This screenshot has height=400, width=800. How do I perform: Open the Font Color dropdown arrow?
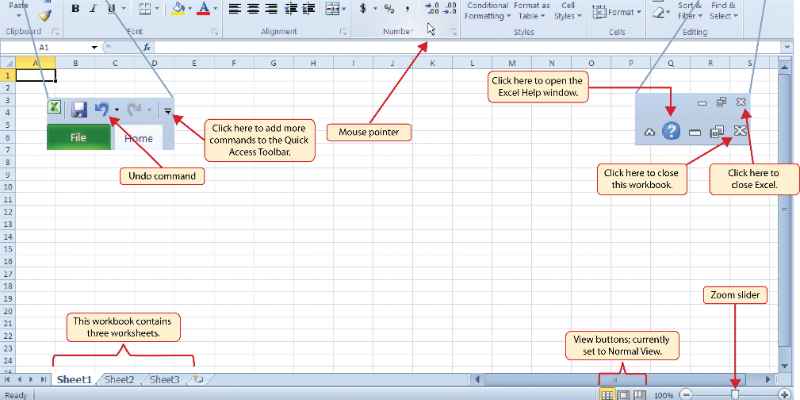pyautogui.click(x=215, y=8)
